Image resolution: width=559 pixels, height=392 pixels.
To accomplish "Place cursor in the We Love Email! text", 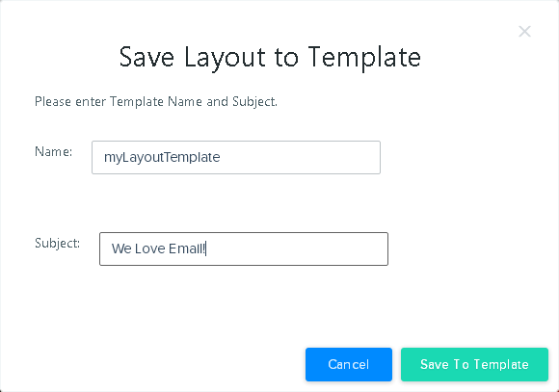I will coord(159,248).
